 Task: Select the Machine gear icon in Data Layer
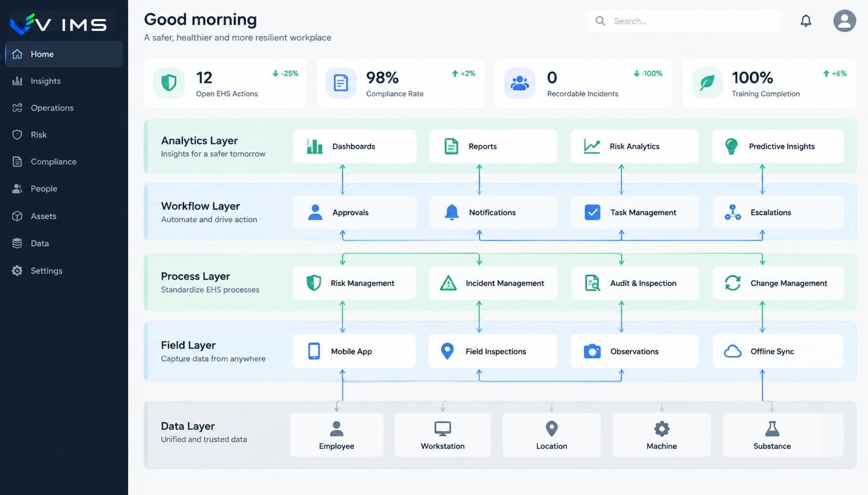(662, 429)
